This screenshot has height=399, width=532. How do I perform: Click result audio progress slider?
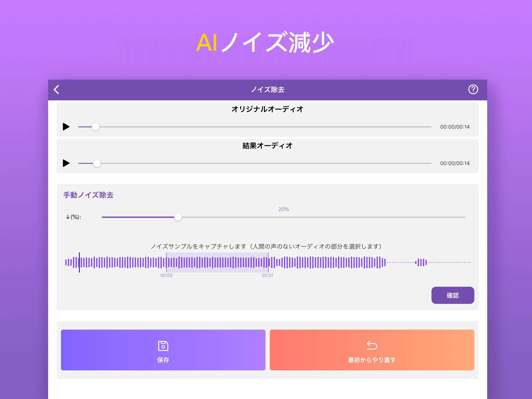point(97,163)
